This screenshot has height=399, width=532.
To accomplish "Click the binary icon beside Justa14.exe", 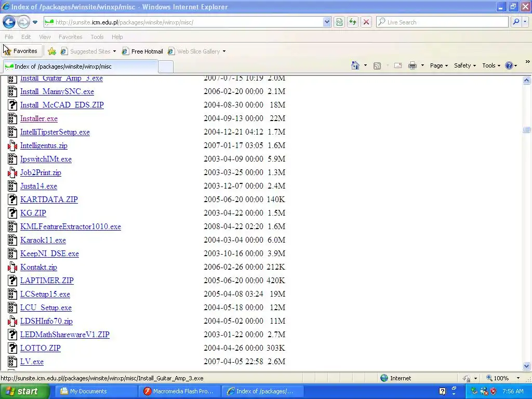I will click(12, 187).
